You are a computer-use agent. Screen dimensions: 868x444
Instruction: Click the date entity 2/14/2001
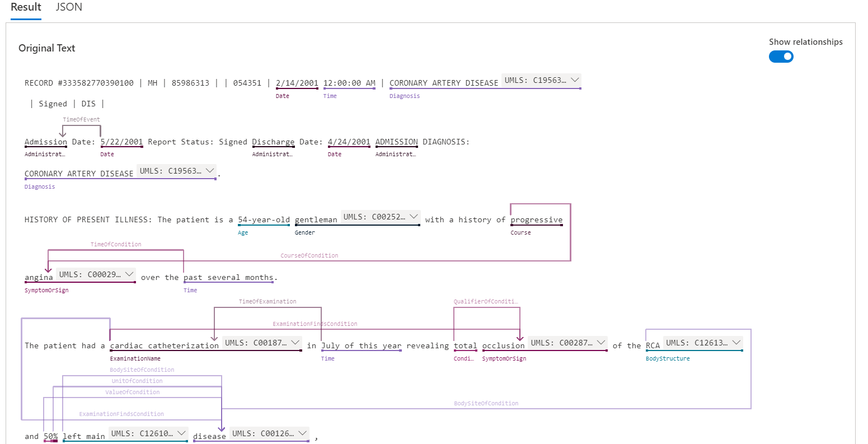pyautogui.click(x=297, y=83)
